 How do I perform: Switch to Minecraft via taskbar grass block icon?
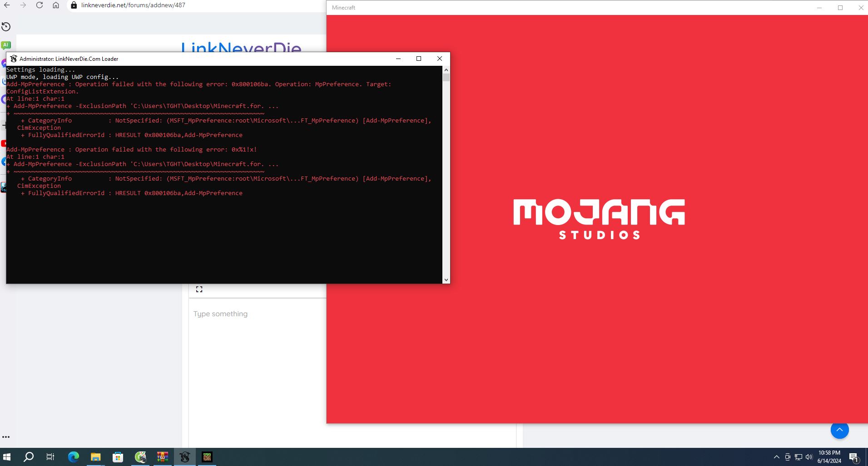[x=207, y=457]
